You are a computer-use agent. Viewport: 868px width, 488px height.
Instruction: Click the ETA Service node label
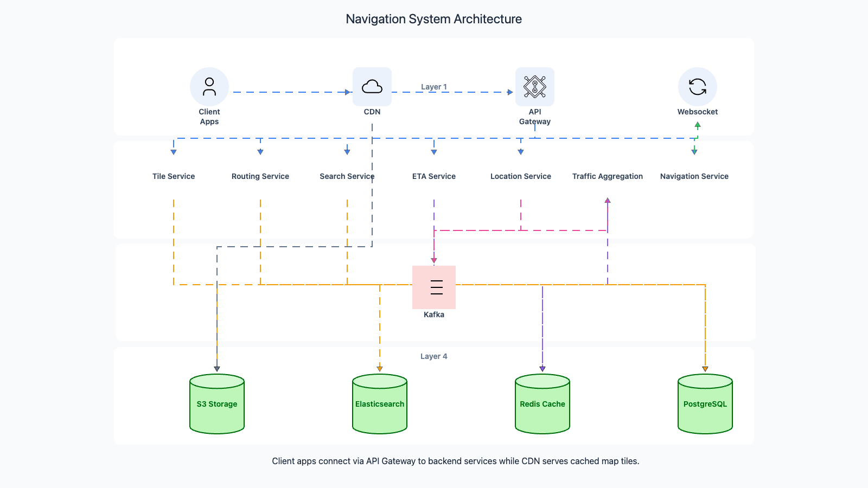434,176
